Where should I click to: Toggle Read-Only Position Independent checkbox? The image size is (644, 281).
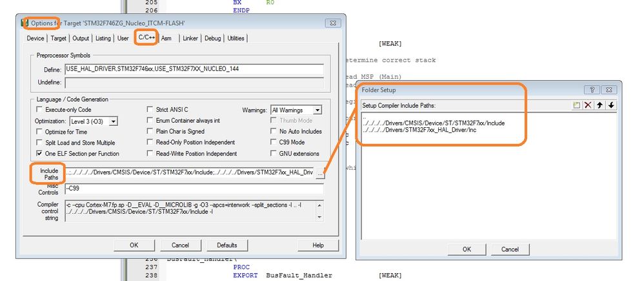tap(150, 142)
